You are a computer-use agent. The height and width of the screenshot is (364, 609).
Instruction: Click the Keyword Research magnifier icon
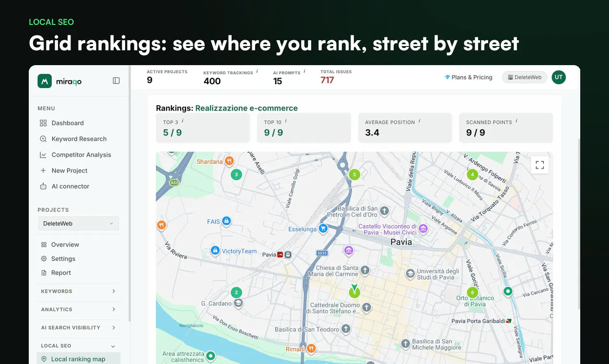click(x=43, y=139)
